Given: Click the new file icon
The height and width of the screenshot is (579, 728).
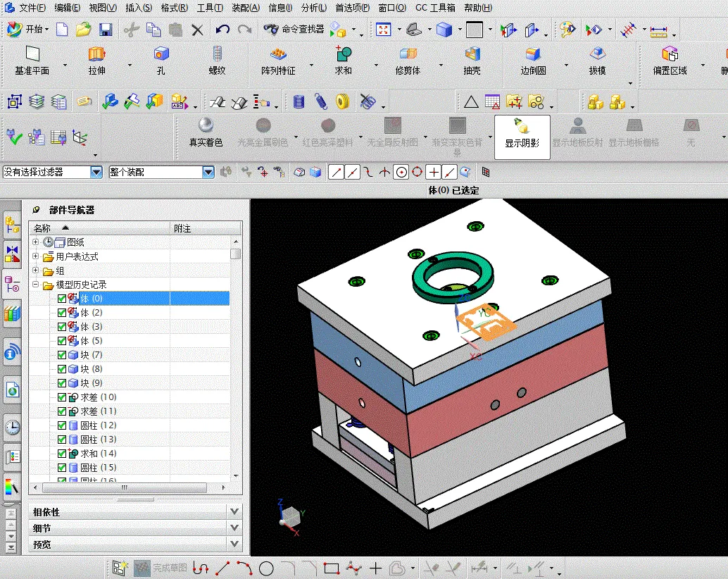Looking at the screenshot, I should tap(62, 30).
